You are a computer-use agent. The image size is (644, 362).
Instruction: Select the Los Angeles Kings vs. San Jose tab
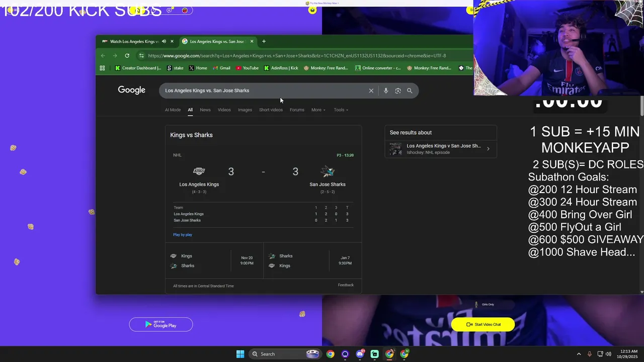[x=217, y=41]
